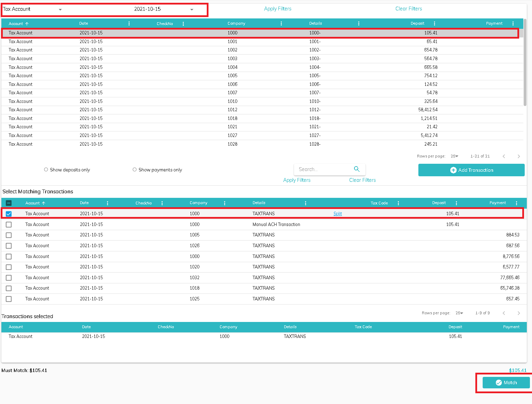Expand the Tax Account dropdown
The image size is (532, 404).
60,9
